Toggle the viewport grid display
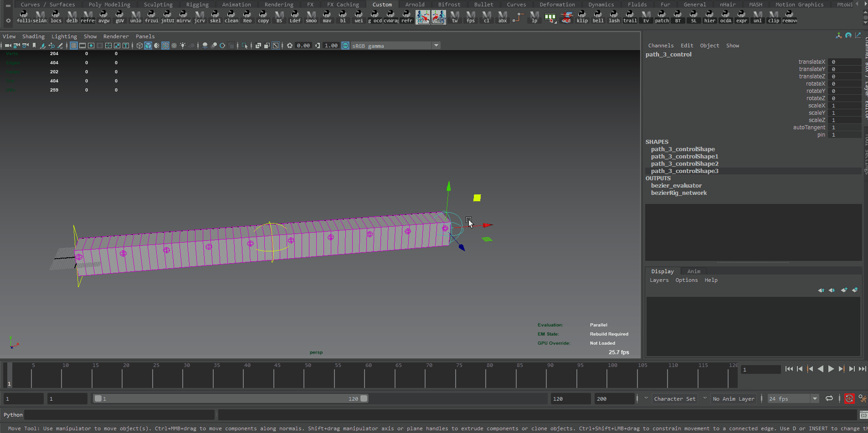This screenshot has width=868, height=433. (x=74, y=46)
